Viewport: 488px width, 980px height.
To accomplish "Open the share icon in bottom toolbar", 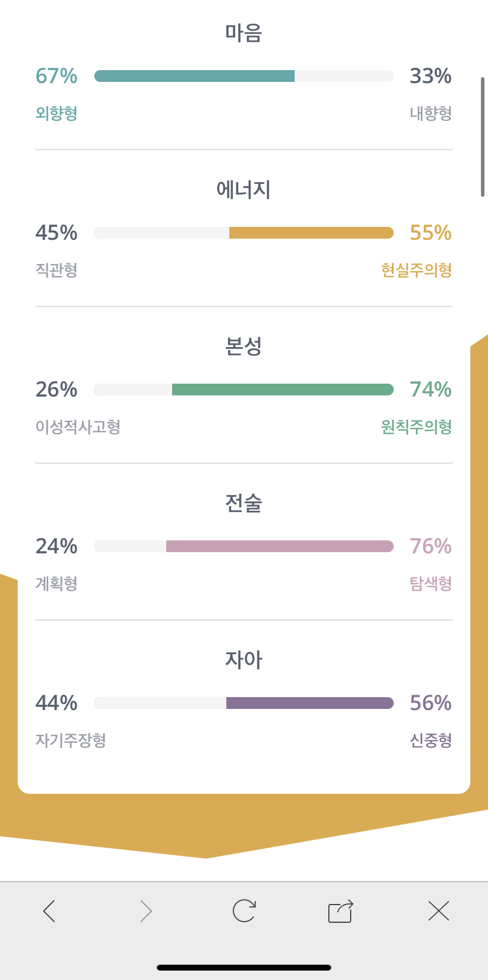I will [341, 911].
